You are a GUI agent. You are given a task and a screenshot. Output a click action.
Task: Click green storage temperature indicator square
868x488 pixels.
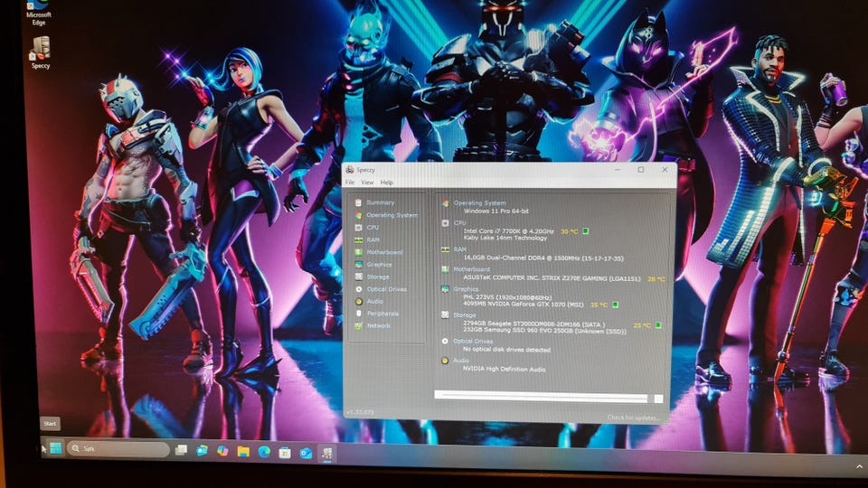[x=658, y=324]
